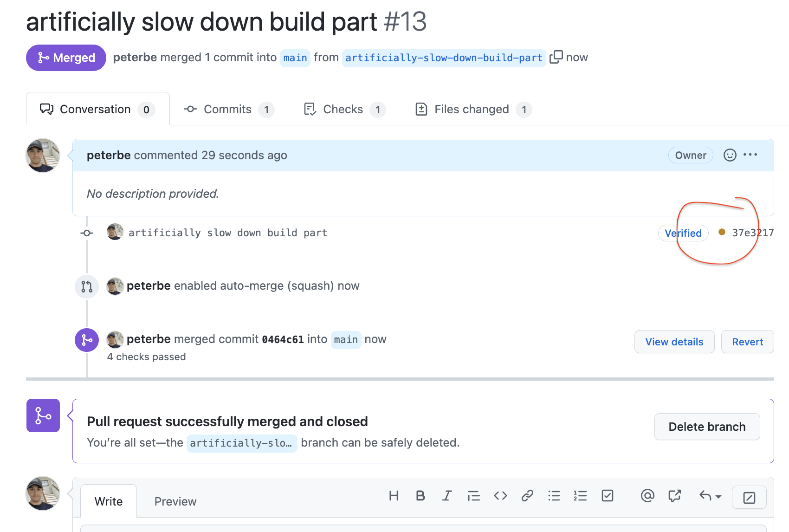Viewport: 789px width, 532px height.
Task: Add a link using the chain icon
Action: tap(527, 496)
